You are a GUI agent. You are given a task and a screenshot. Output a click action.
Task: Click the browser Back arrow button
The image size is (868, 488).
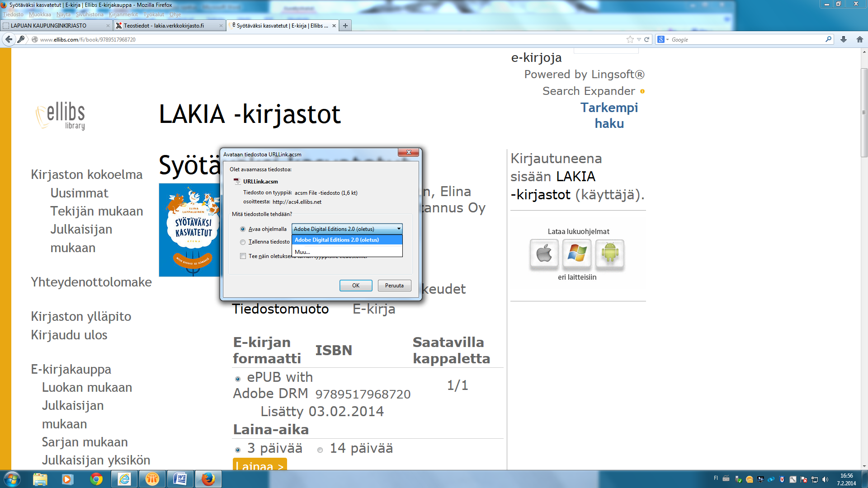(x=9, y=39)
